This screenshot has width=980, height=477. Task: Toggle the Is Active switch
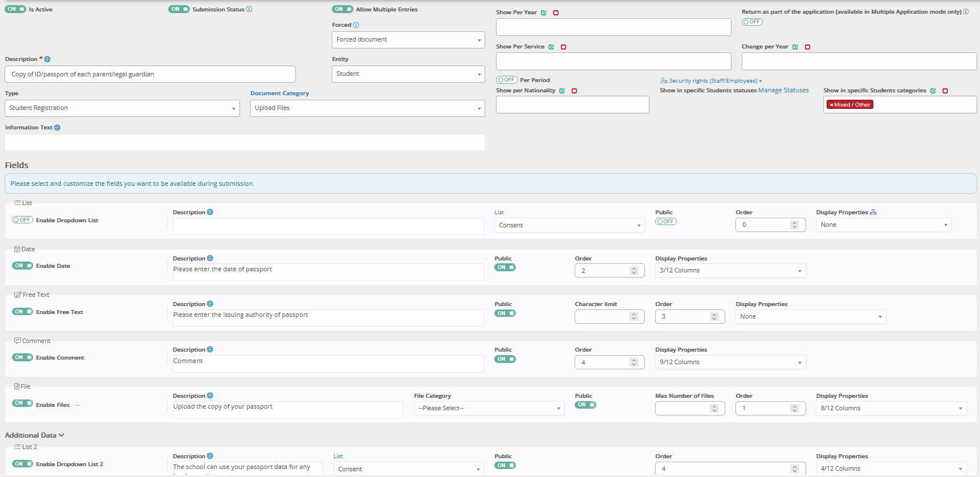click(x=15, y=9)
